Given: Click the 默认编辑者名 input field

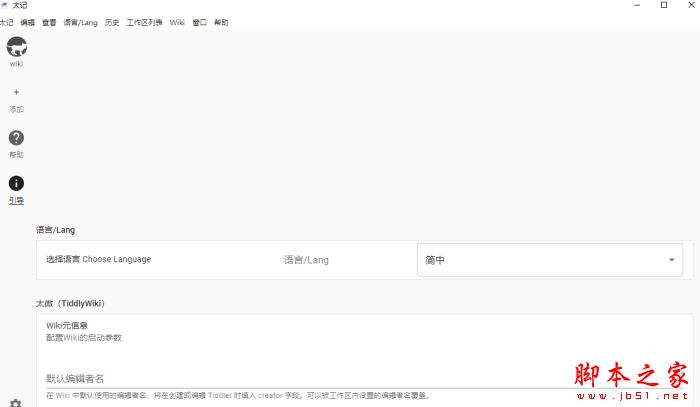Looking at the screenshot, I should tap(300, 378).
